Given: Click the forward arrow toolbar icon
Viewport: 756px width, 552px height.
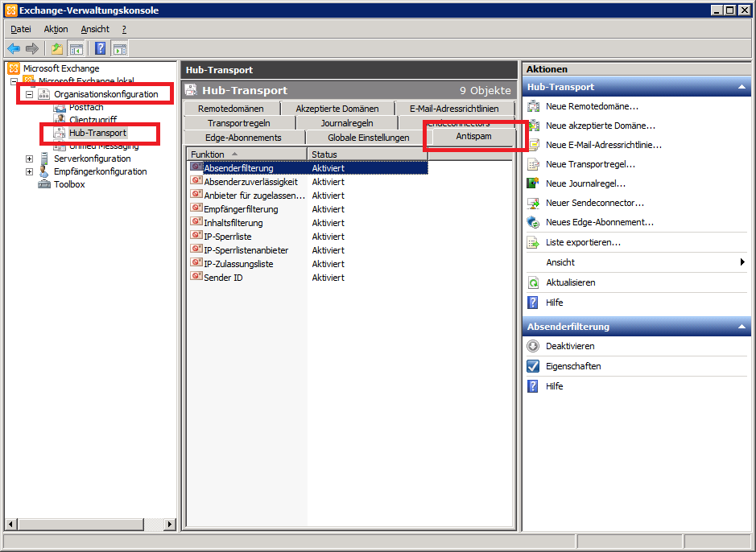Looking at the screenshot, I should 32,49.
